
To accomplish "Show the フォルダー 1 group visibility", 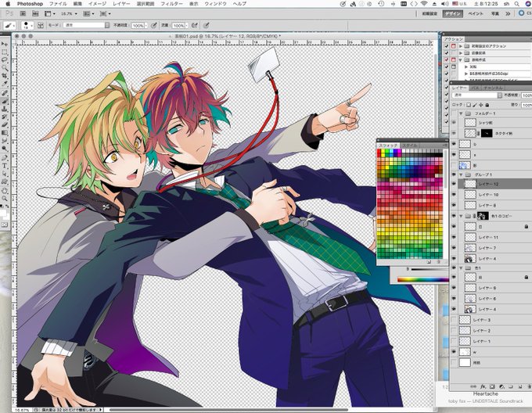I will pos(454,113).
